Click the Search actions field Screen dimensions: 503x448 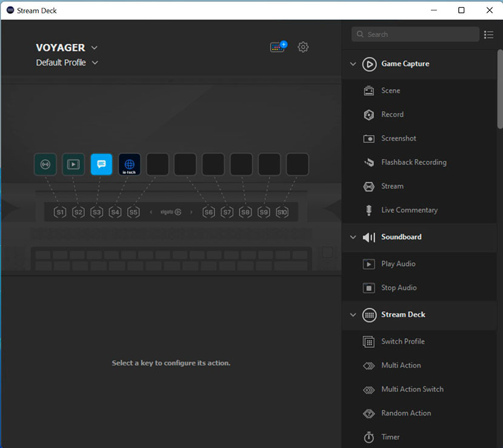(x=415, y=35)
